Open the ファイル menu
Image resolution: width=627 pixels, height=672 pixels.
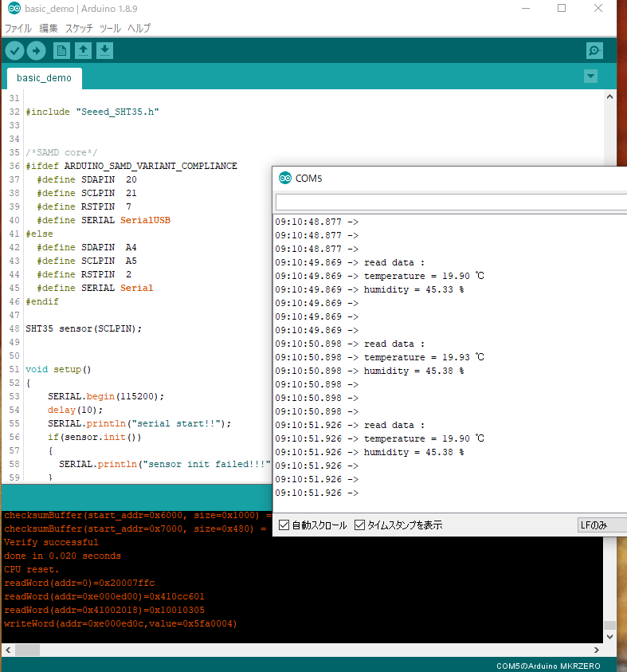[18, 28]
